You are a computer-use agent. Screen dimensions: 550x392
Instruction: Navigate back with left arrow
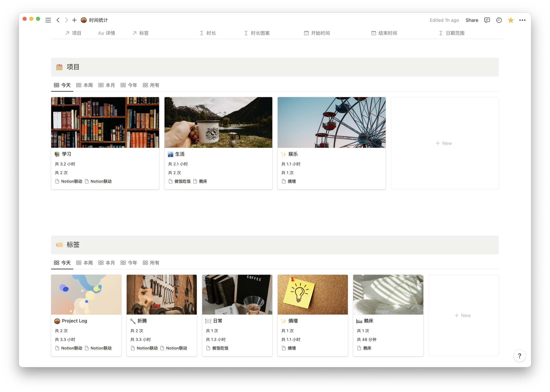58,20
